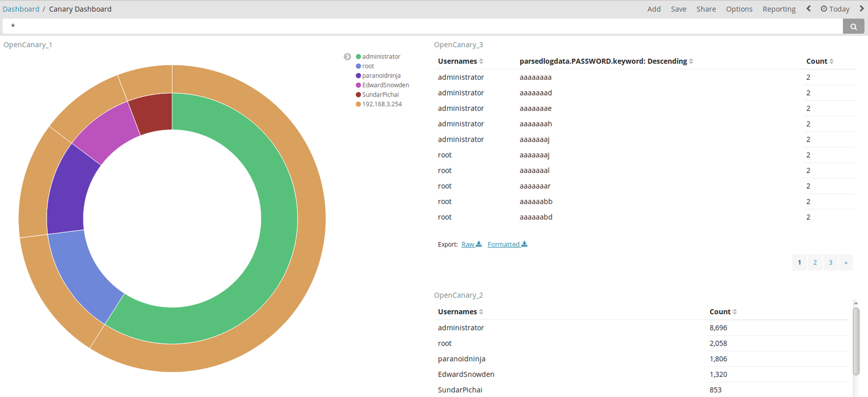
Task: Click the query search input field
Action: pyautogui.click(x=423, y=26)
